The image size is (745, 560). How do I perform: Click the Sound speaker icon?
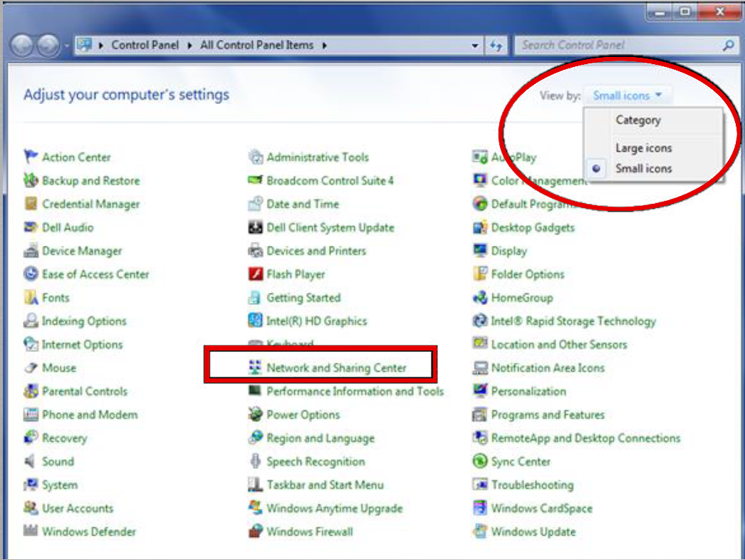31,462
